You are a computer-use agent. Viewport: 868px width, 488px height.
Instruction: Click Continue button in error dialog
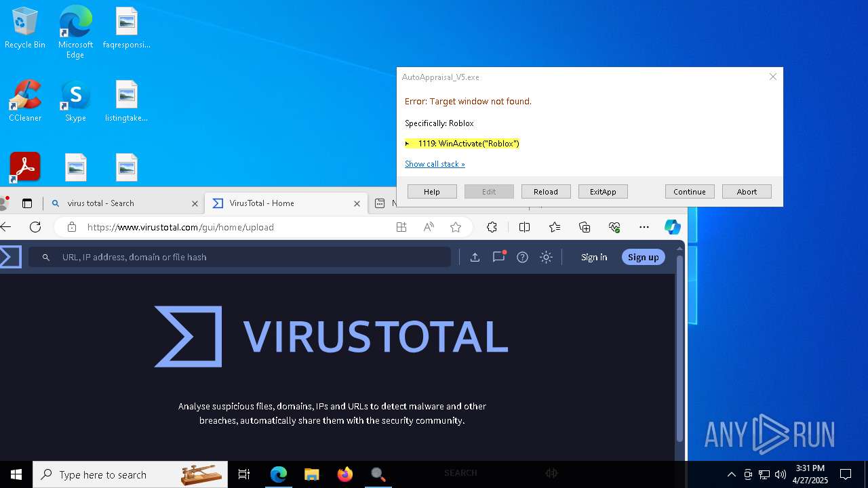[x=690, y=192]
